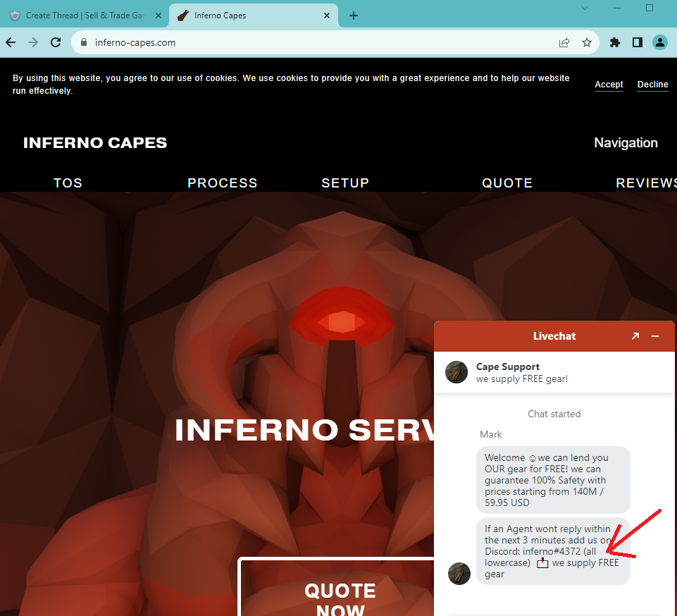Go back with the browser back arrow
Viewport: 677px width, 616px height.
(x=11, y=42)
